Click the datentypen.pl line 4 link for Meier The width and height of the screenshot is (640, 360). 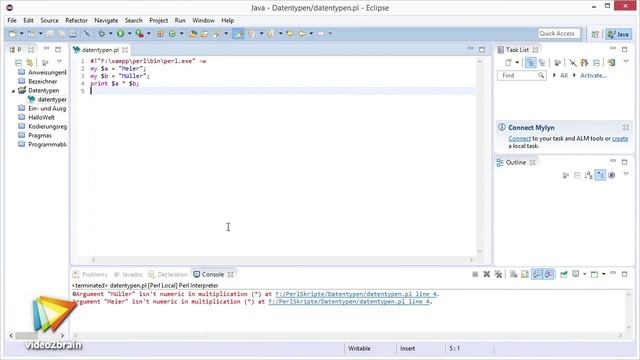click(349, 302)
